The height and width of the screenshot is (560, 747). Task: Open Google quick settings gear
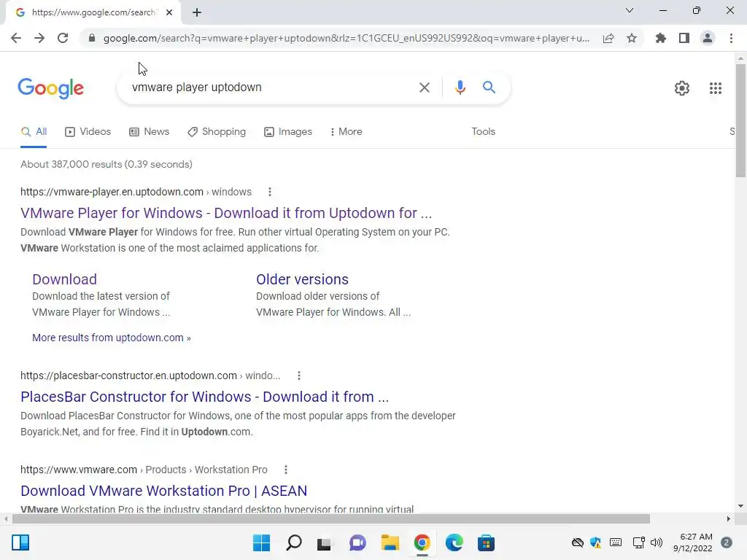pos(682,88)
